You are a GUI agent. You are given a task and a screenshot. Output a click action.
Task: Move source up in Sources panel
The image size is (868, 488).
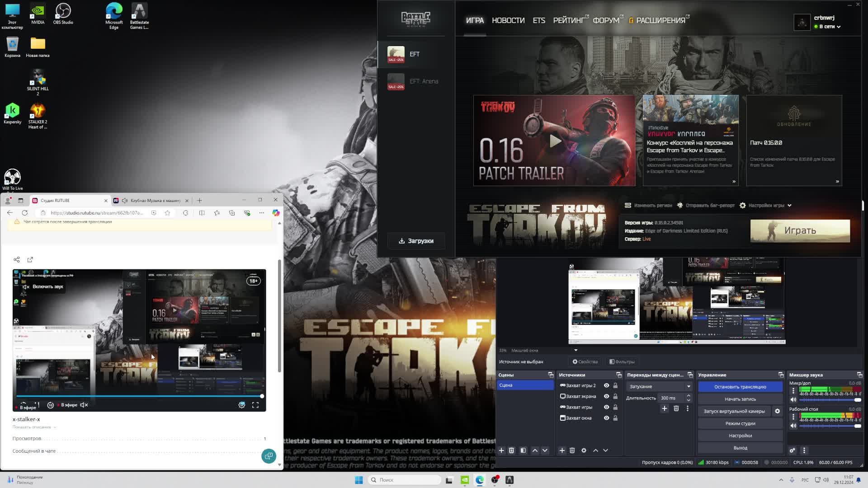click(595, 450)
